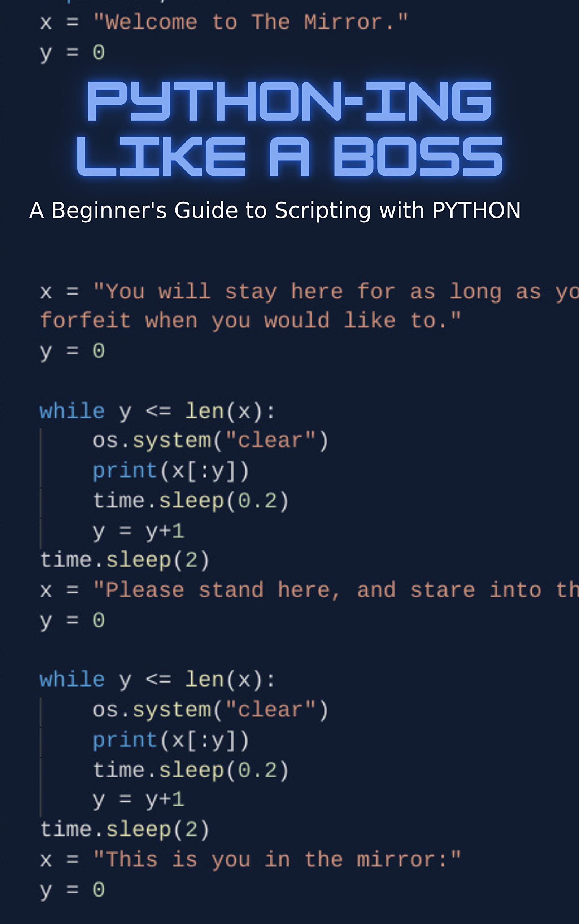Click the "PYTHON-ING" title text
The width and height of the screenshot is (579, 924).
point(289,101)
